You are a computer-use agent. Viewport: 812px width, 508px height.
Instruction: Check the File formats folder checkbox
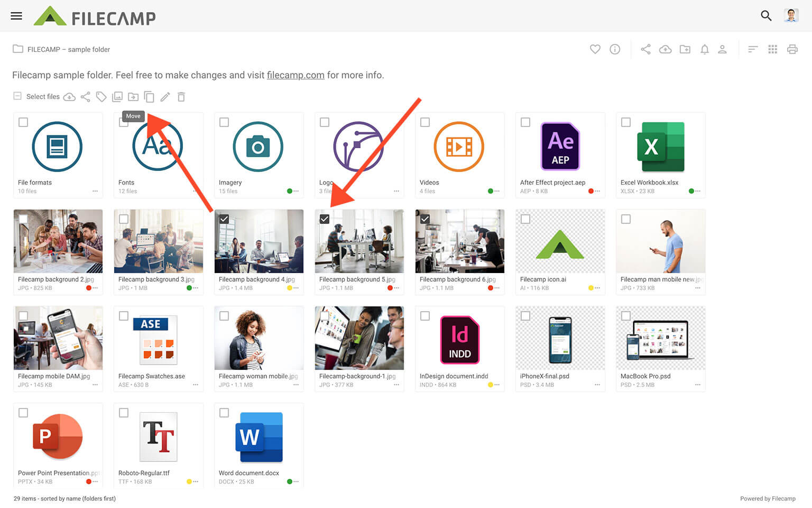[x=23, y=122]
